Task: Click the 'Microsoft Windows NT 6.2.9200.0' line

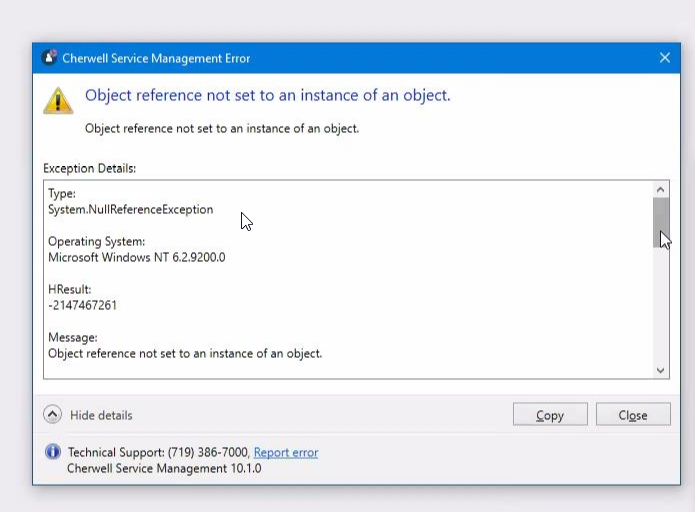Action: coord(137,257)
